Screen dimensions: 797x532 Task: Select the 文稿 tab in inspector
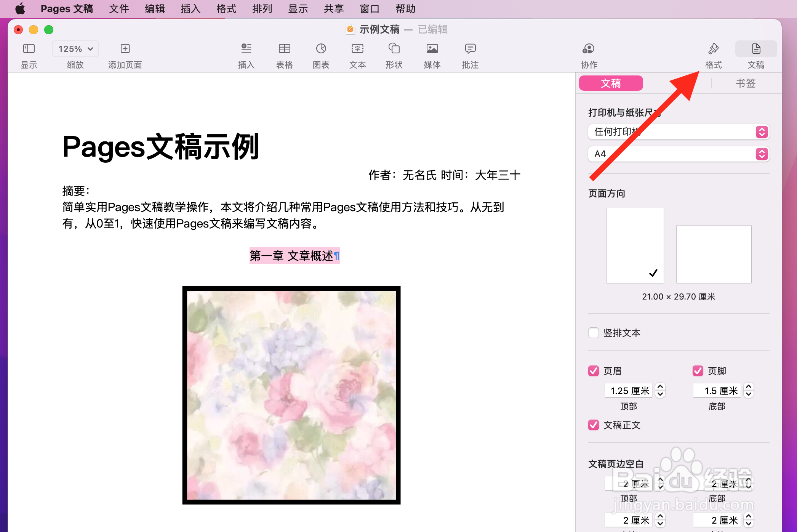[611, 83]
